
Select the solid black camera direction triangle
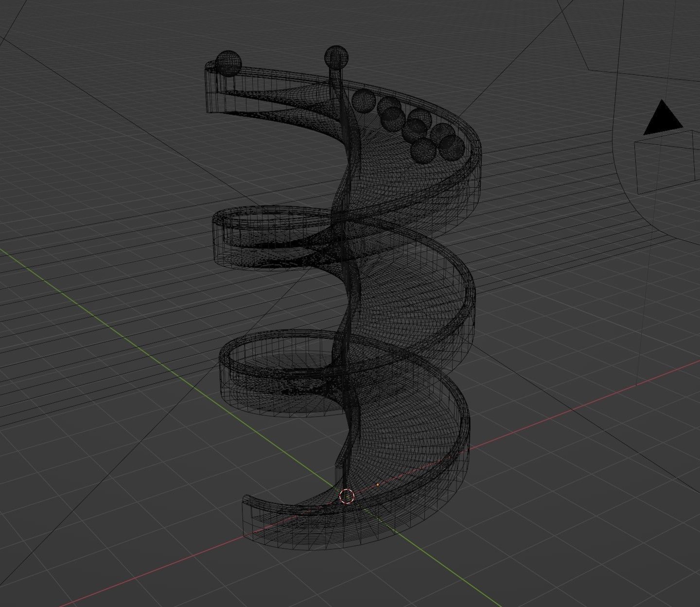click(663, 118)
